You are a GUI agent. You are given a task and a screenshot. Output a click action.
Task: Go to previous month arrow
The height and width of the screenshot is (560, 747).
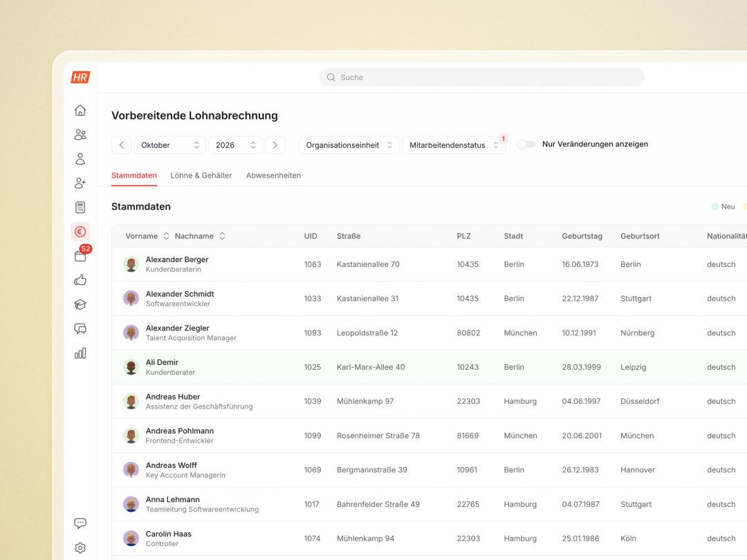122,144
